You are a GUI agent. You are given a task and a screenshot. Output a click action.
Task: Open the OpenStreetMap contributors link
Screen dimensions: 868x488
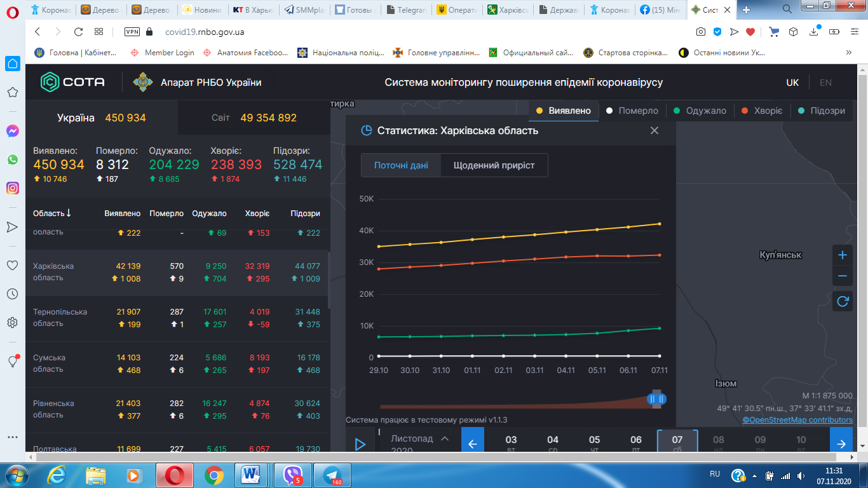pos(797,420)
